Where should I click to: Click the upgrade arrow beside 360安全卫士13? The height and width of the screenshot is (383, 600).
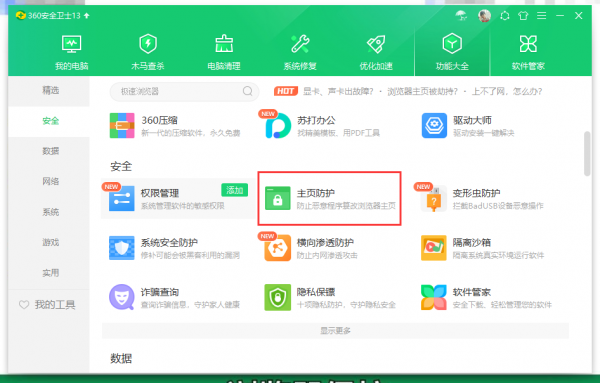86,16
